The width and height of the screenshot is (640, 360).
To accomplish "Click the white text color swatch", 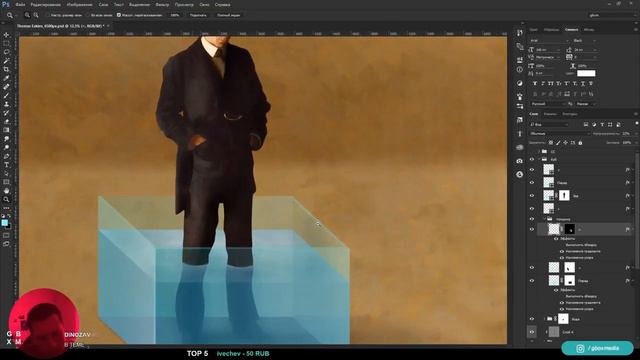I will click(586, 73).
